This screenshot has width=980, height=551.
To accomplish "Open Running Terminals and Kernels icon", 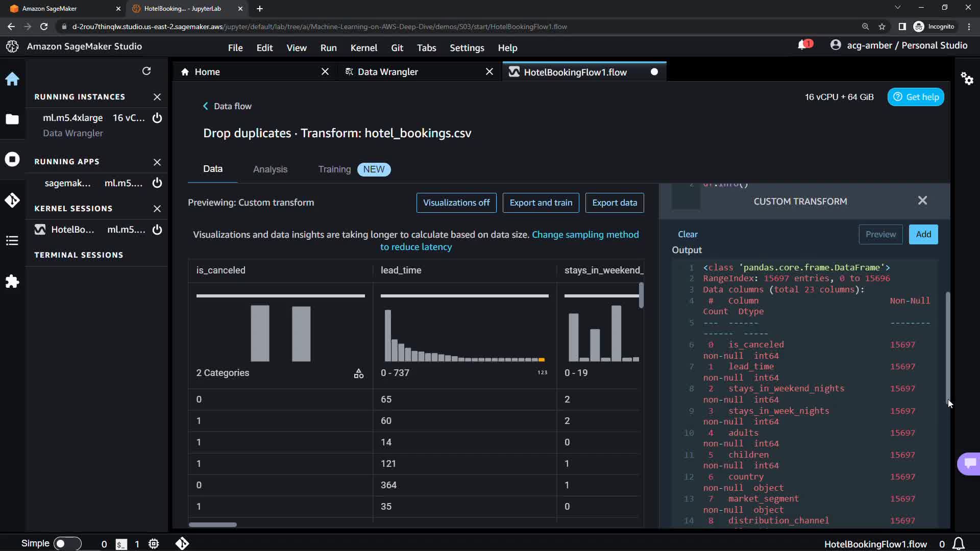I will point(12,159).
